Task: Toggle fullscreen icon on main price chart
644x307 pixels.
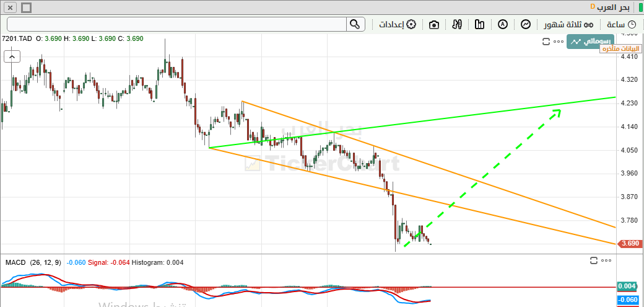Action: click(546, 42)
